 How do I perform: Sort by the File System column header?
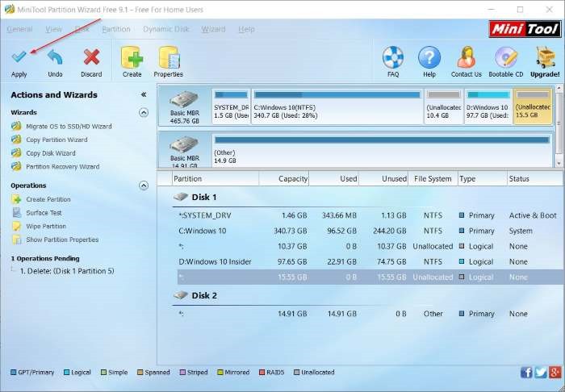click(x=433, y=179)
